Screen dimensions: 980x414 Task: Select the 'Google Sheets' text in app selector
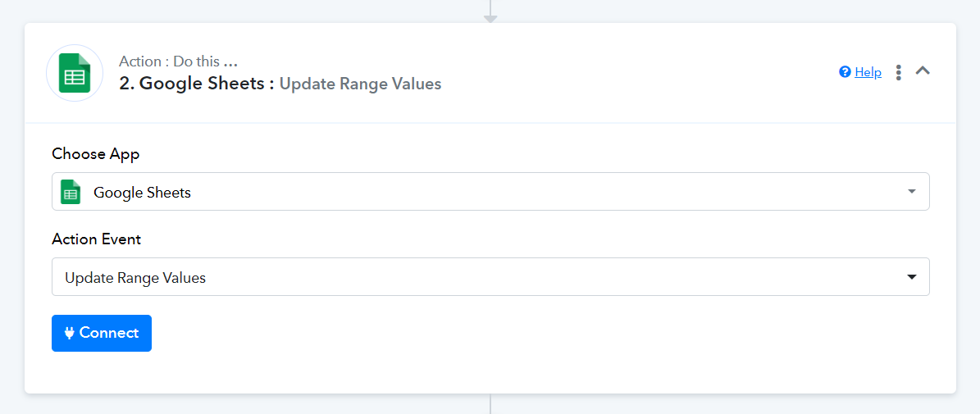point(143,193)
